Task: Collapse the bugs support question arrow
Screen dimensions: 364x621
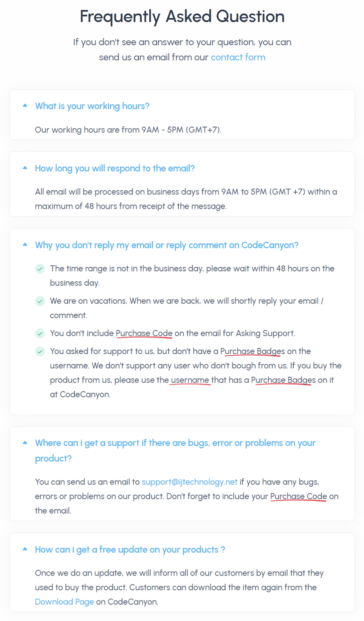Action: [25, 443]
